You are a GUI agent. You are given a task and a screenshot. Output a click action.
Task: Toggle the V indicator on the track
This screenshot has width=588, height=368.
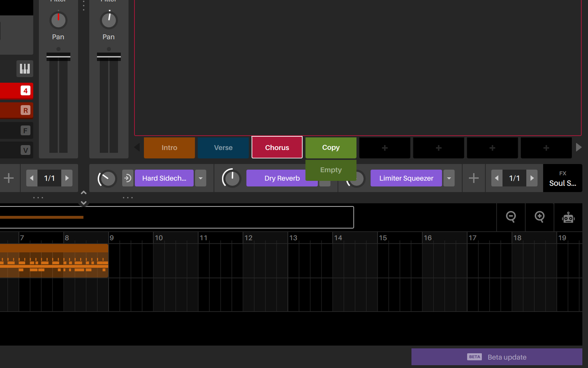coord(26,150)
